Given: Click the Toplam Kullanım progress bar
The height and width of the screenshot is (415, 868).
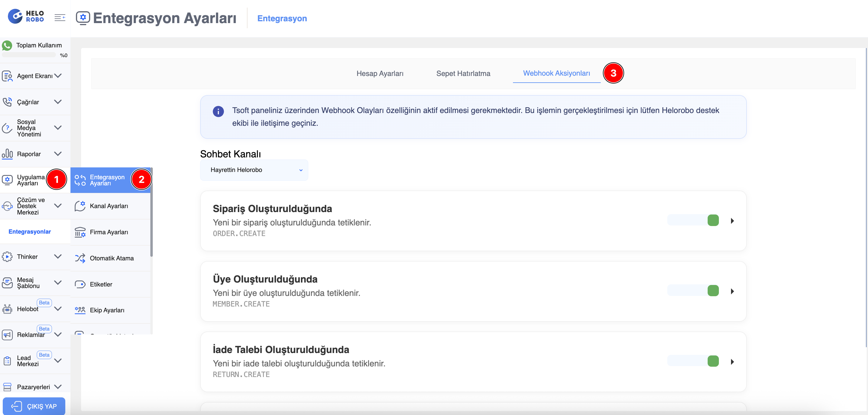Looking at the screenshot, I should point(29,55).
